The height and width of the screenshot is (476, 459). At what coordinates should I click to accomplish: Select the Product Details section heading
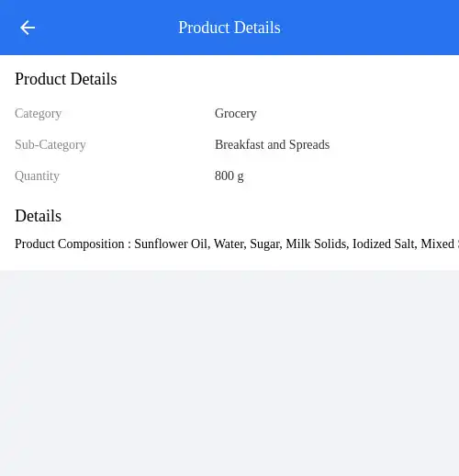[x=66, y=79]
